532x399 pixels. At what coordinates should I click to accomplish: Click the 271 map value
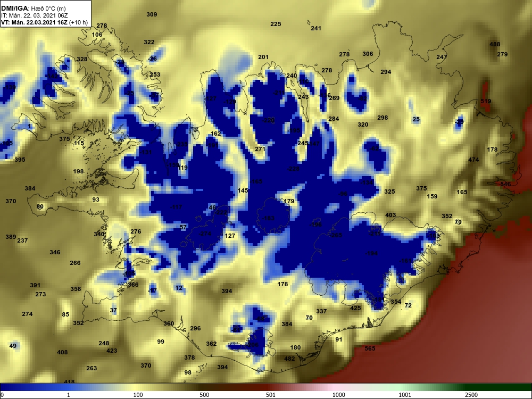[260, 149]
